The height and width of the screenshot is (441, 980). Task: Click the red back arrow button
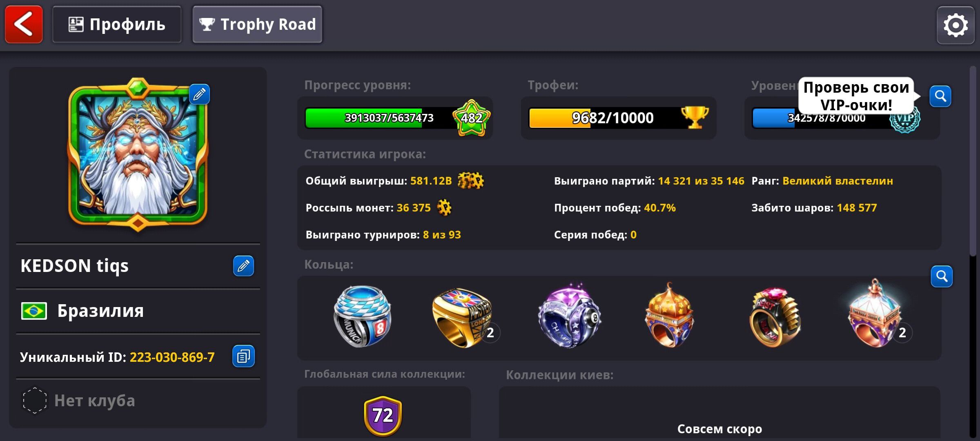24,24
